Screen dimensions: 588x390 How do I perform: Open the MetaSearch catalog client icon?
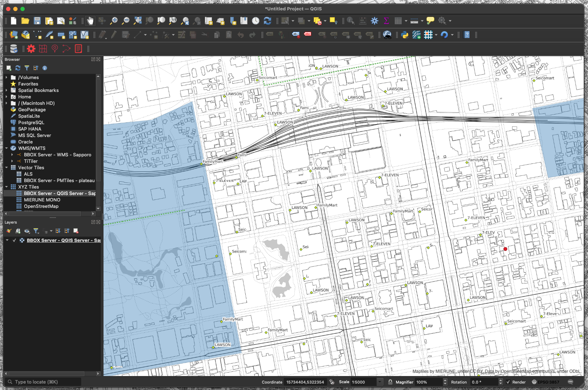387,35
